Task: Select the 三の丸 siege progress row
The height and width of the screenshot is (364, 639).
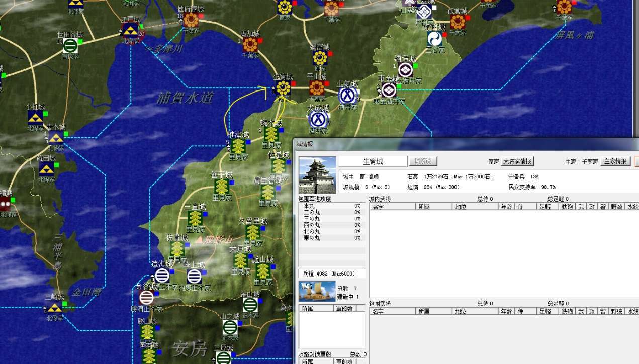Action: coord(332,219)
